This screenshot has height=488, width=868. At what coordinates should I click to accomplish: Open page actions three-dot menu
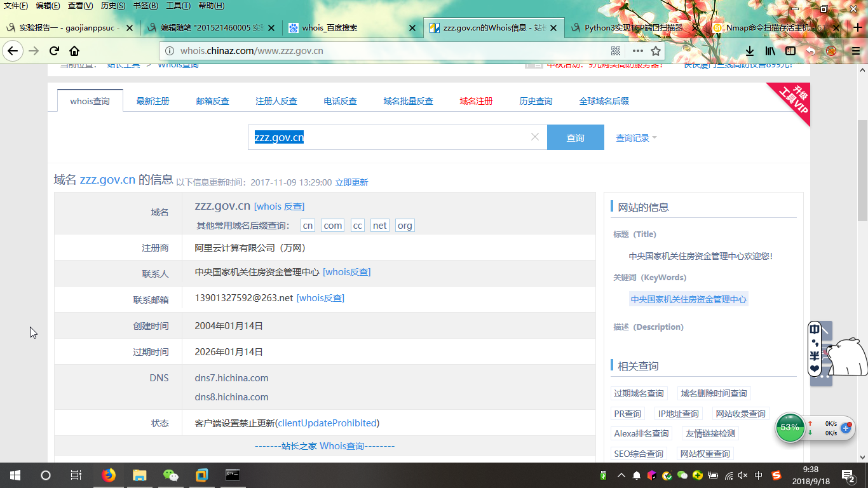click(637, 51)
